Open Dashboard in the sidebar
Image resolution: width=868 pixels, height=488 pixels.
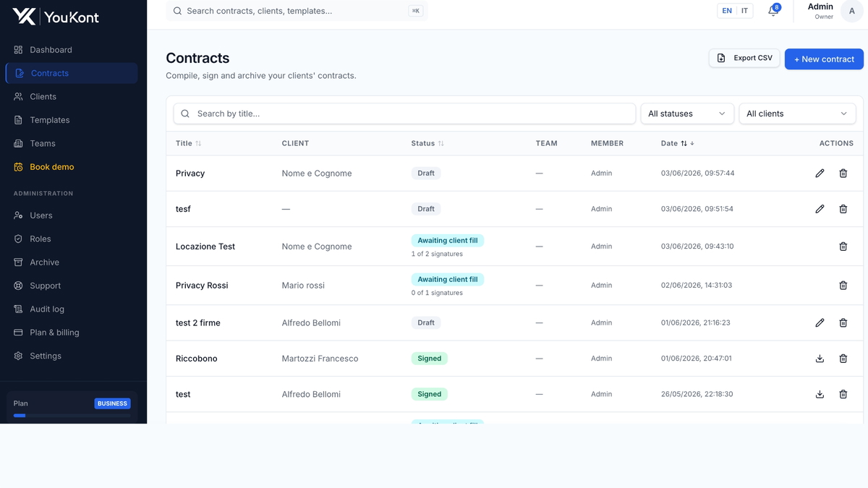(71, 50)
